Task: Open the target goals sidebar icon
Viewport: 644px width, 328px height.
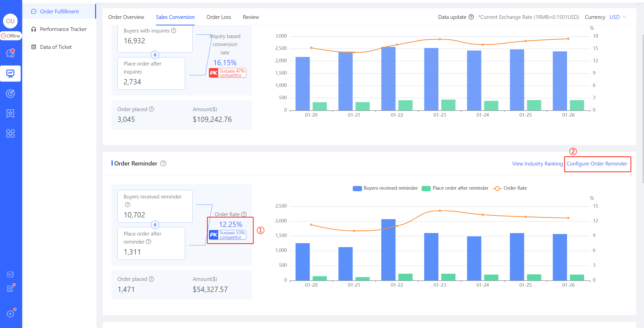Action: click(10, 93)
